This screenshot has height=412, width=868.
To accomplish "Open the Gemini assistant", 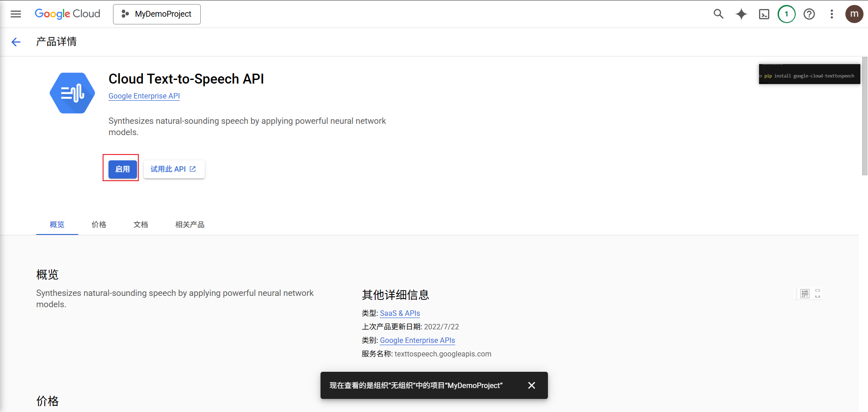I will tap(741, 14).
